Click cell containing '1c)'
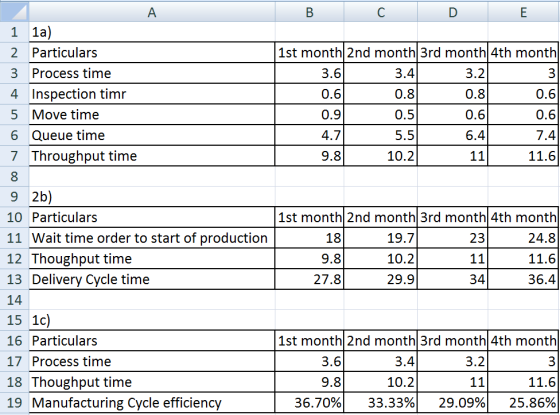This screenshot has height=415, width=560. click(152, 320)
